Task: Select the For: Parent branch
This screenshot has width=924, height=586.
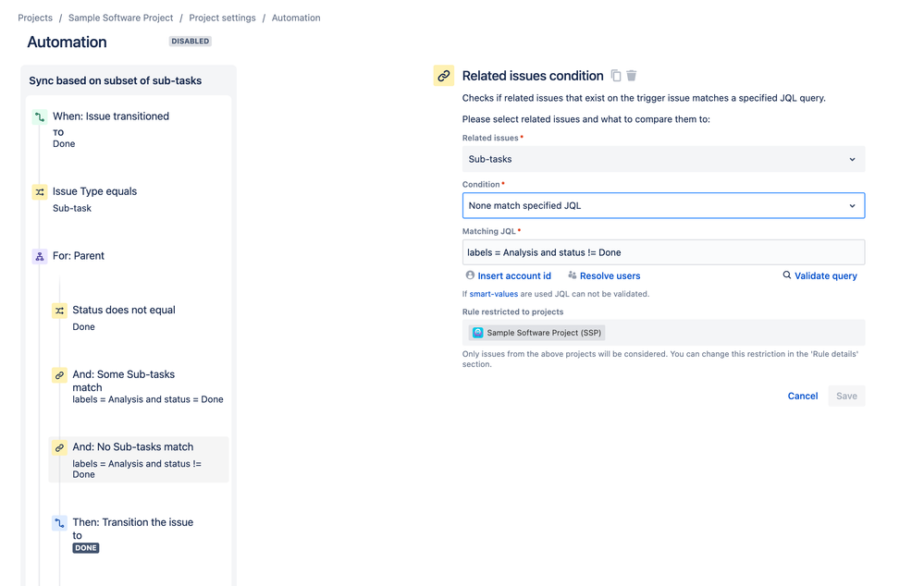Action: 79,256
